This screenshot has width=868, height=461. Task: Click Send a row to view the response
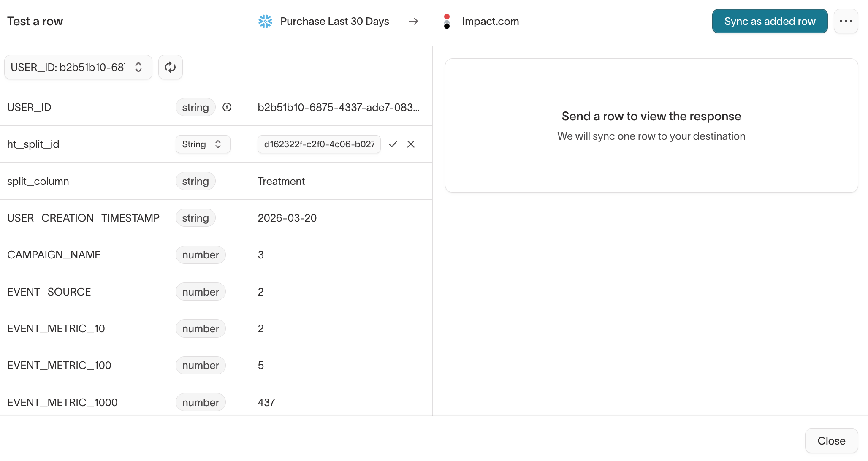click(651, 116)
